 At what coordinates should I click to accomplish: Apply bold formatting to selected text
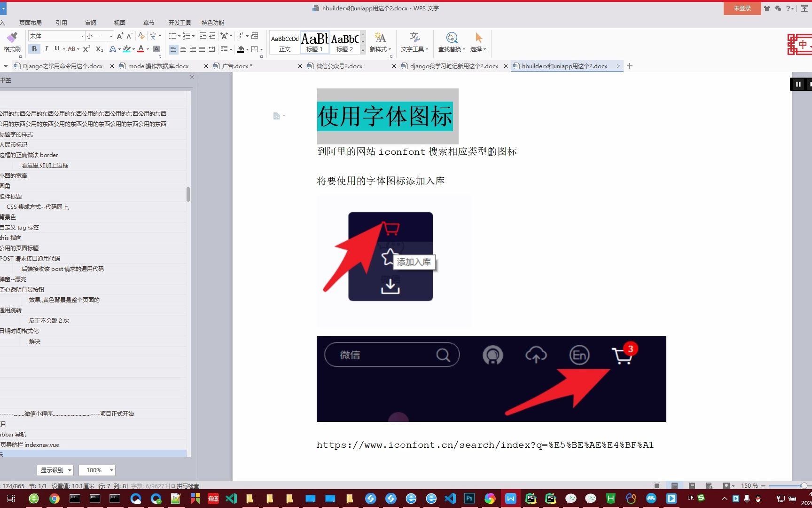pyautogui.click(x=34, y=49)
